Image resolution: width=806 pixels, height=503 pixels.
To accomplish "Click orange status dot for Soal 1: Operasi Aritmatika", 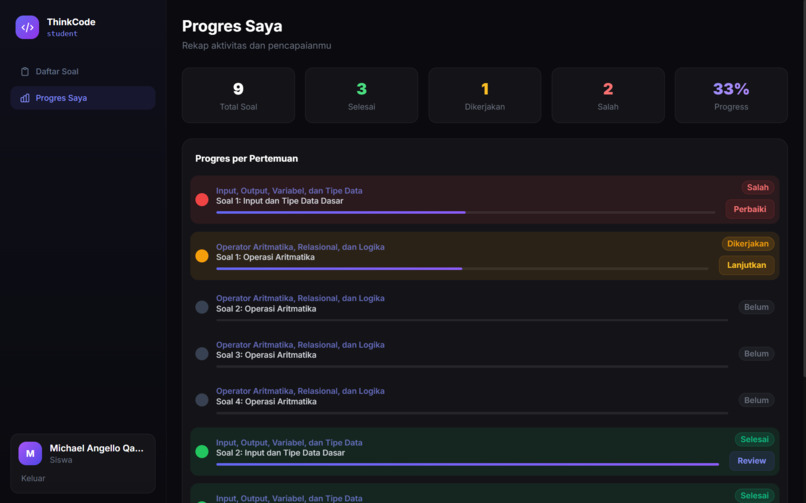I will [x=202, y=256].
